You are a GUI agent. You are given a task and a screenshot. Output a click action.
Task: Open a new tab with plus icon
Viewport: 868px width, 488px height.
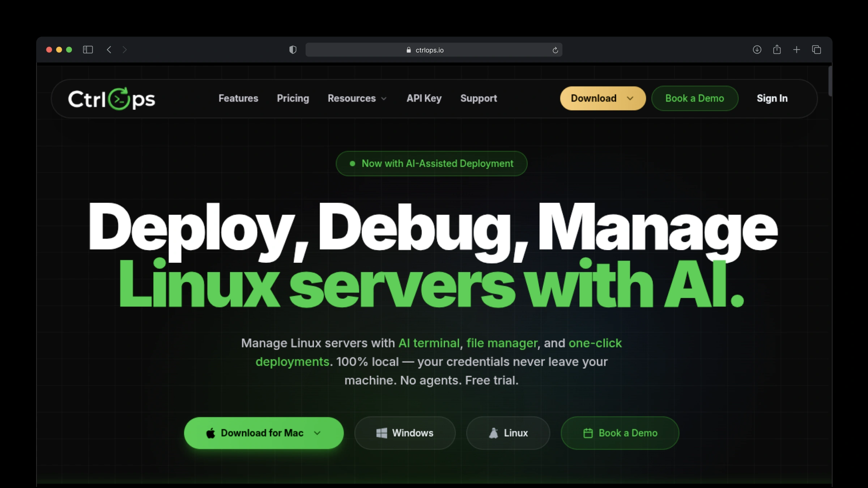click(796, 50)
